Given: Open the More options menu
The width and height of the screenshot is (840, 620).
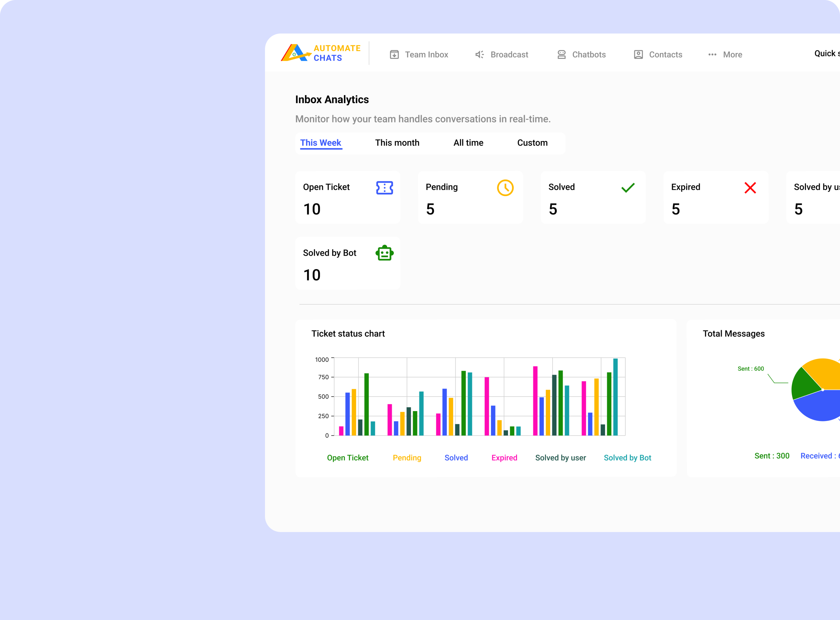Looking at the screenshot, I should [x=725, y=54].
